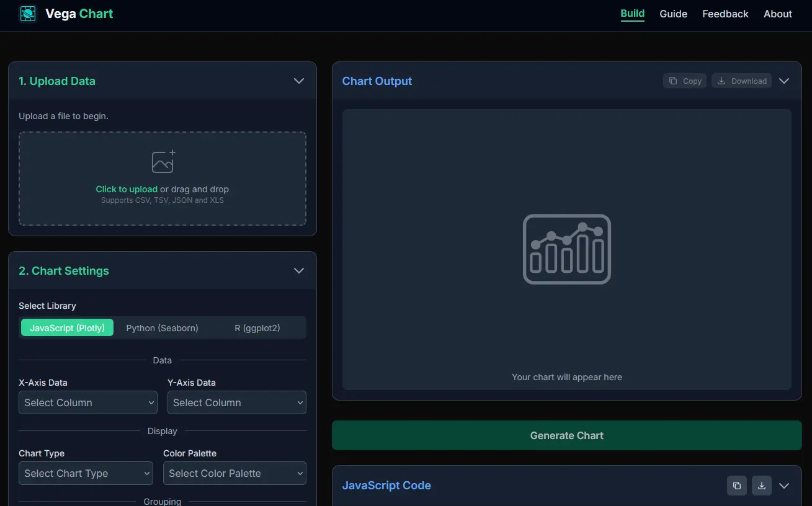Click the 'Click to upload' link

point(127,189)
